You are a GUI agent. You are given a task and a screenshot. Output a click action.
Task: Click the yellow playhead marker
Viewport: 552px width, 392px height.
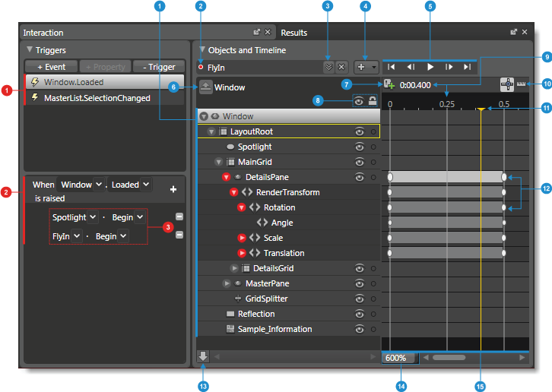pyautogui.click(x=481, y=109)
